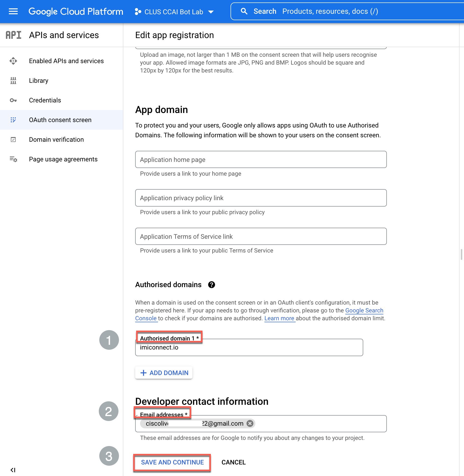
Task: Collapse the sidebar navigation panel
Action: (13, 470)
